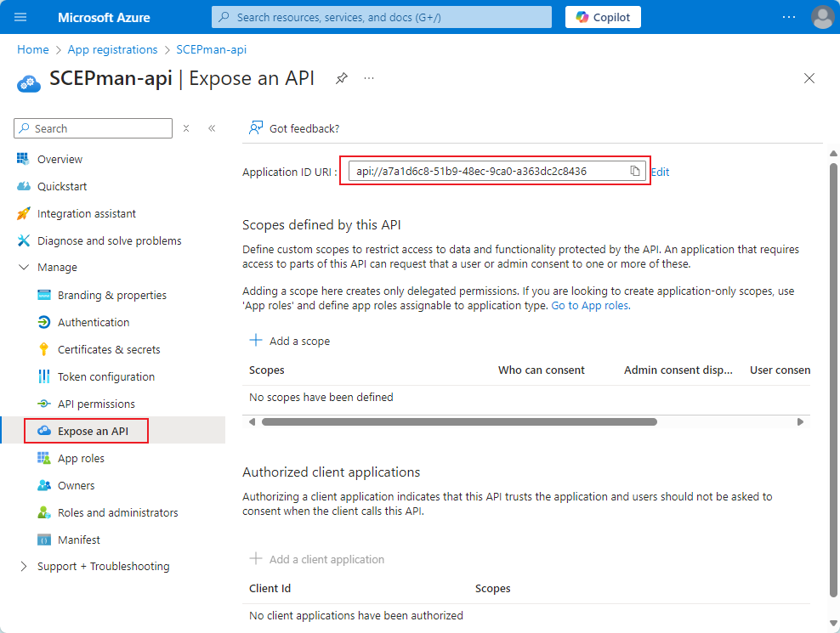
Task: Follow the Go to App roles link
Action: tap(590, 305)
